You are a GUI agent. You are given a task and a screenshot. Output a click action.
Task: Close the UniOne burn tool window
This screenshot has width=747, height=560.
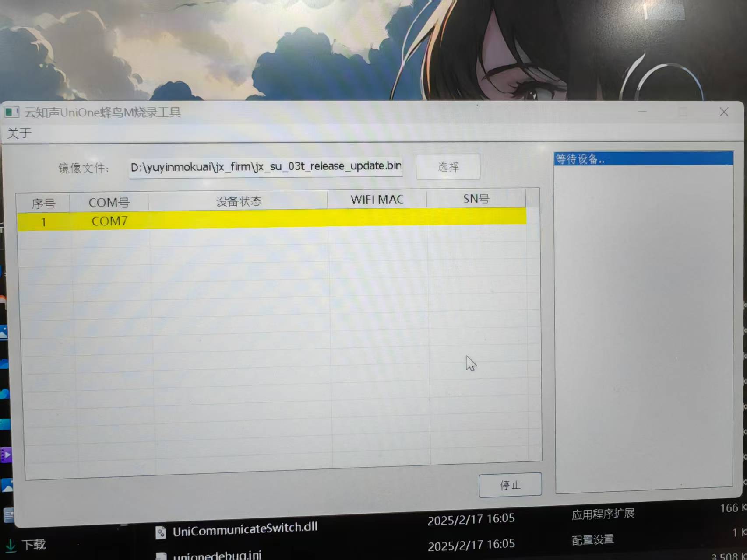tap(724, 112)
